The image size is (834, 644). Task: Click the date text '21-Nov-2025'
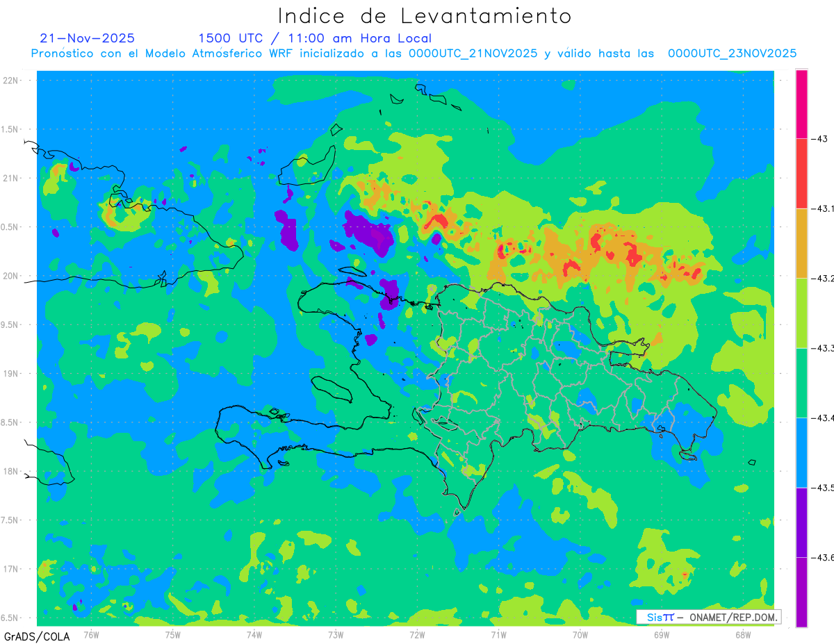pyautogui.click(x=88, y=38)
